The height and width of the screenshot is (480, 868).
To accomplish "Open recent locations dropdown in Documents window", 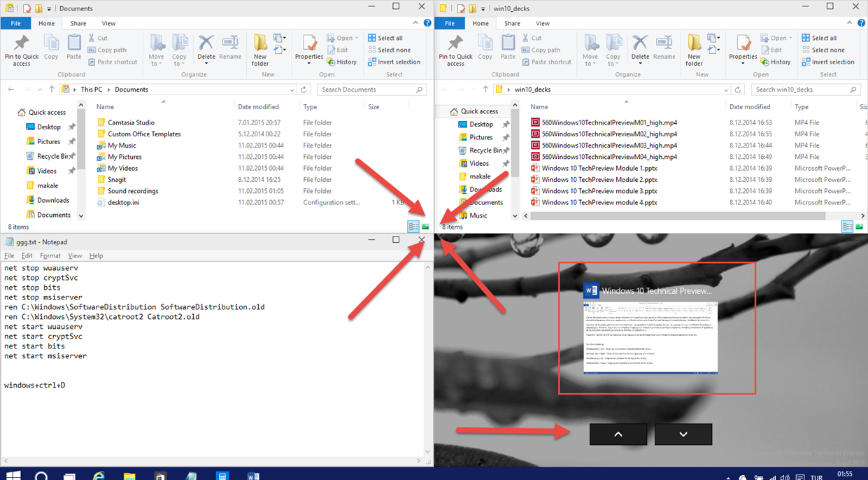I will pos(38,90).
